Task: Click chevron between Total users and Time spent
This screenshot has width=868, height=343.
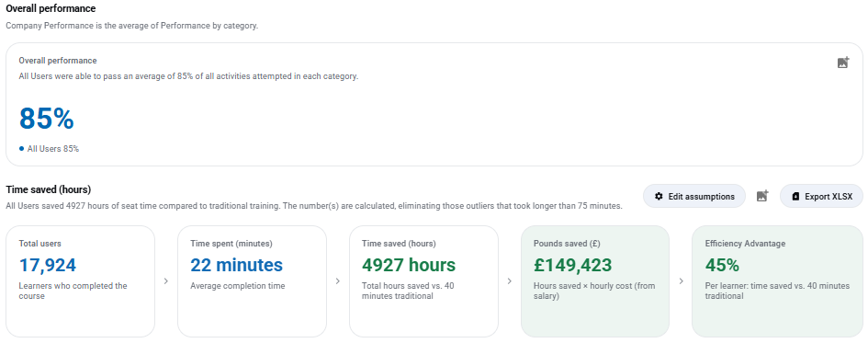Action: click(x=166, y=281)
